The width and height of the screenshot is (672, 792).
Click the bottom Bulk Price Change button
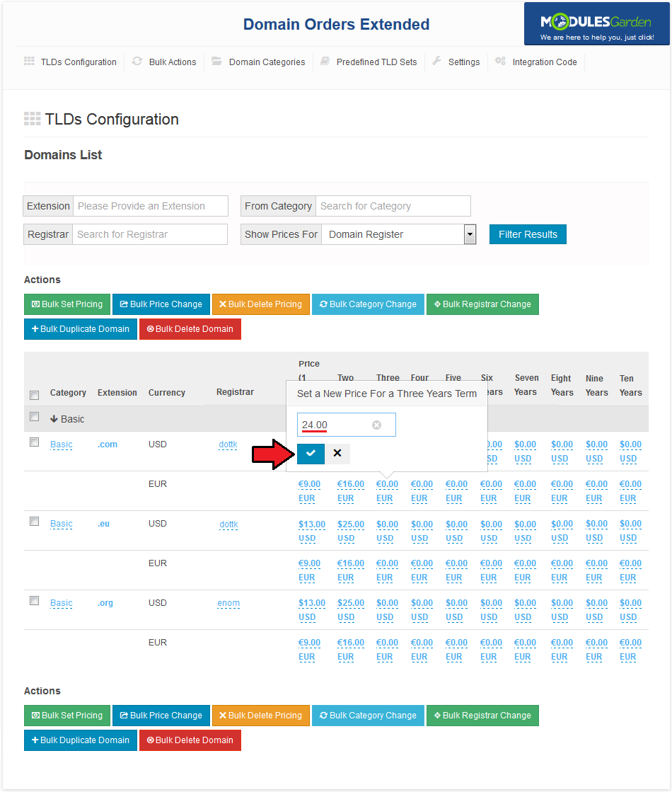(161, 716)
